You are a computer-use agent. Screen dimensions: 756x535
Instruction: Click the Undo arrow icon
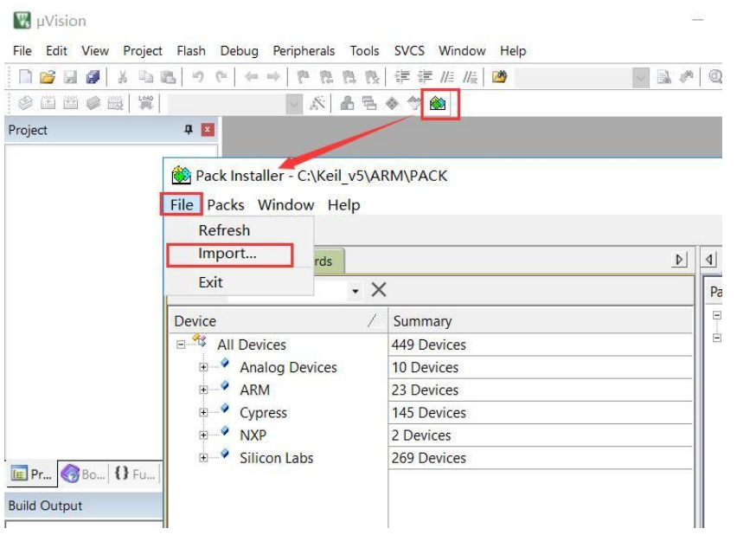[198, 77]
